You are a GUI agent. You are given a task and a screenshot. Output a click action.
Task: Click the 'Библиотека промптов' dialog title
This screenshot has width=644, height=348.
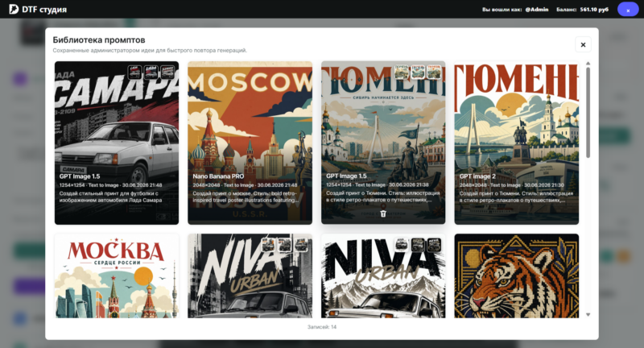click(99, 39)
